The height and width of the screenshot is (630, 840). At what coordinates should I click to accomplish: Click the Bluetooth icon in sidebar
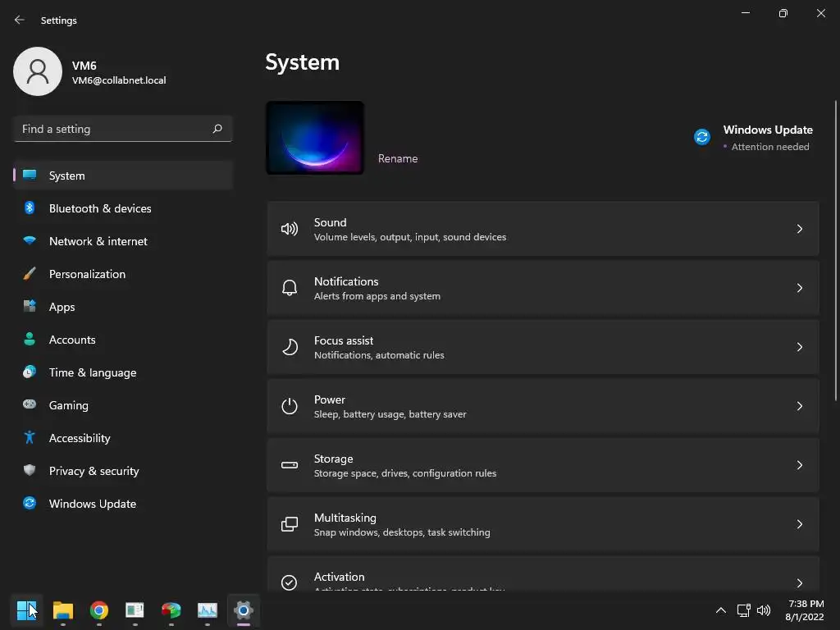coord(30,208)
